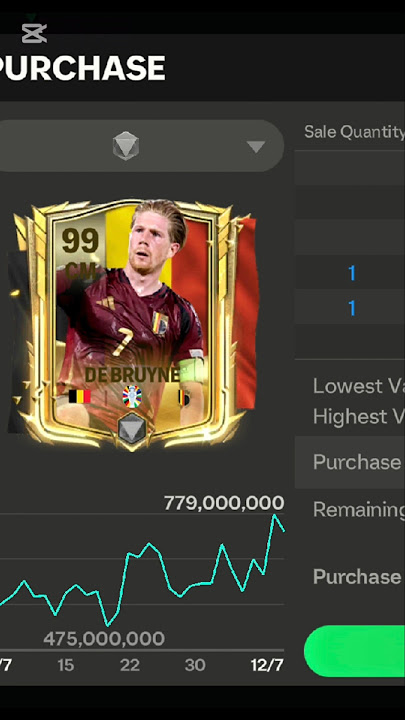Tap the 779,000,000 peak price label

pyautogui.click(x=224, y=503)
